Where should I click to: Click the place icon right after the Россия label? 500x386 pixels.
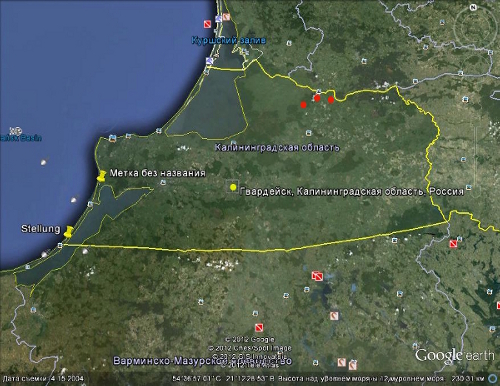468,188
